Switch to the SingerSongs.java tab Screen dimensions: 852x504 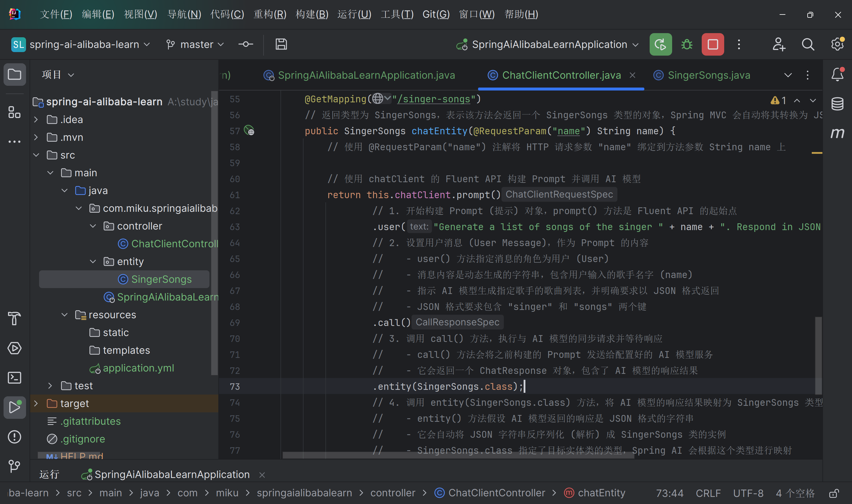(x=708, y=75)
